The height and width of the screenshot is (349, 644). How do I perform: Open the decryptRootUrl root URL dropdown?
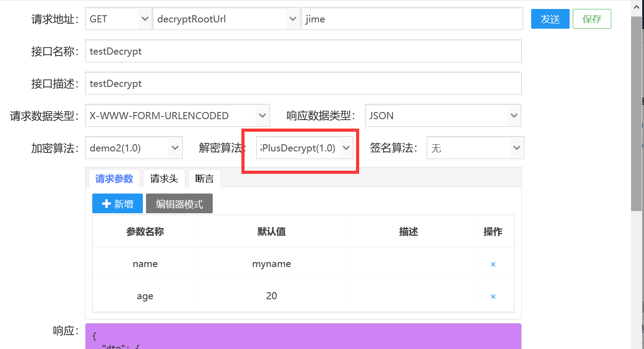pyautogui.click(x=226, y=19)
